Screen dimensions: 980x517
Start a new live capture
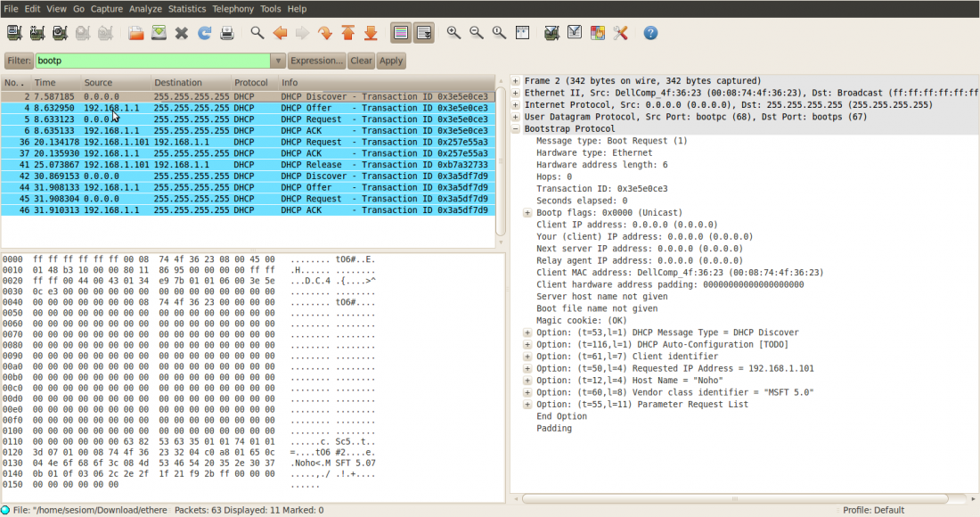pyautogui.click(x=60, y=33)
